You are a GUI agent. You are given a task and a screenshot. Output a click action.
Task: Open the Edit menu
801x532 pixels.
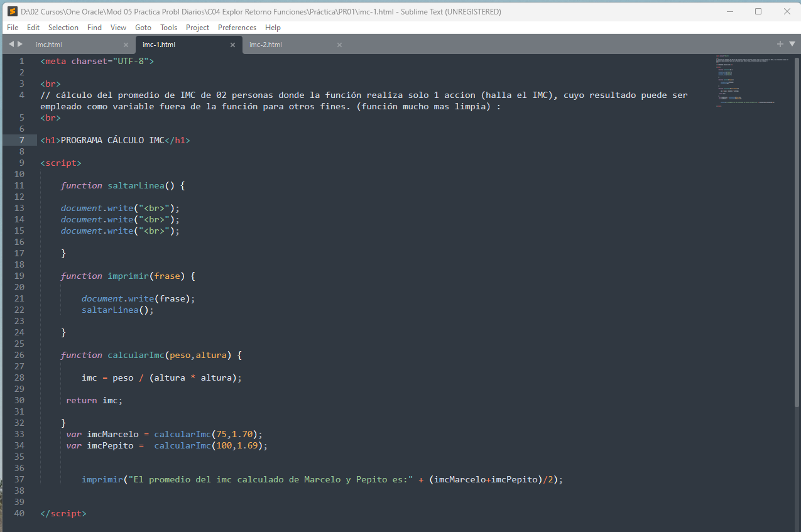click(x=33, y=28)
